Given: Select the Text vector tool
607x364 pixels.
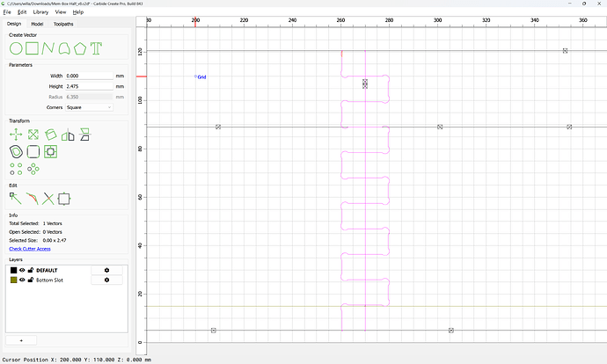Looking at the screenshot, I should pyautogui.click(x=96, y=48).
